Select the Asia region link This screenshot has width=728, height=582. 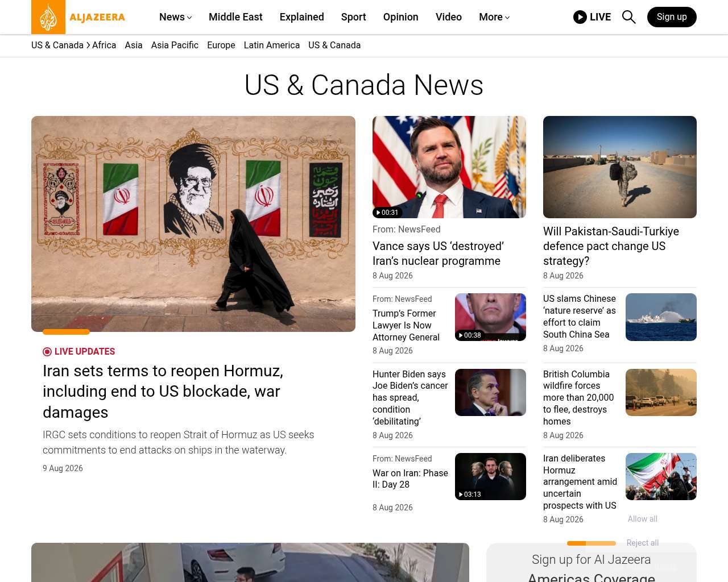pos(134,45)
